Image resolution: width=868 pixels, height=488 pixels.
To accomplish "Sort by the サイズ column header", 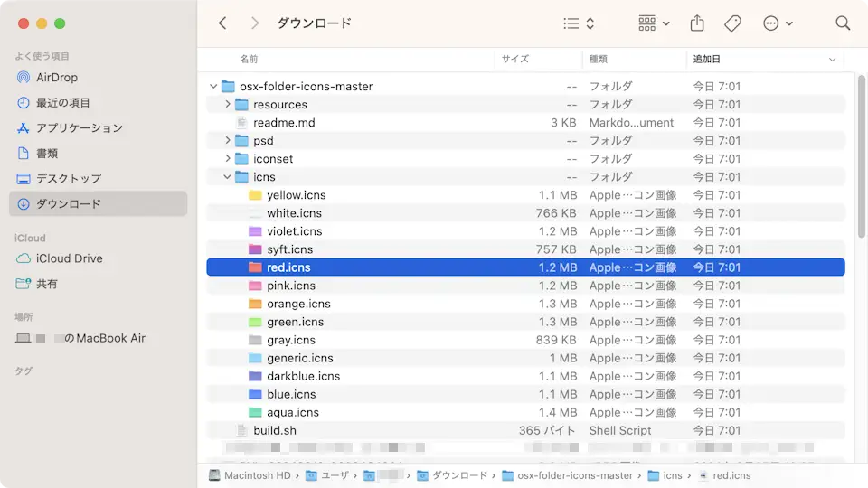I will 514,59.
